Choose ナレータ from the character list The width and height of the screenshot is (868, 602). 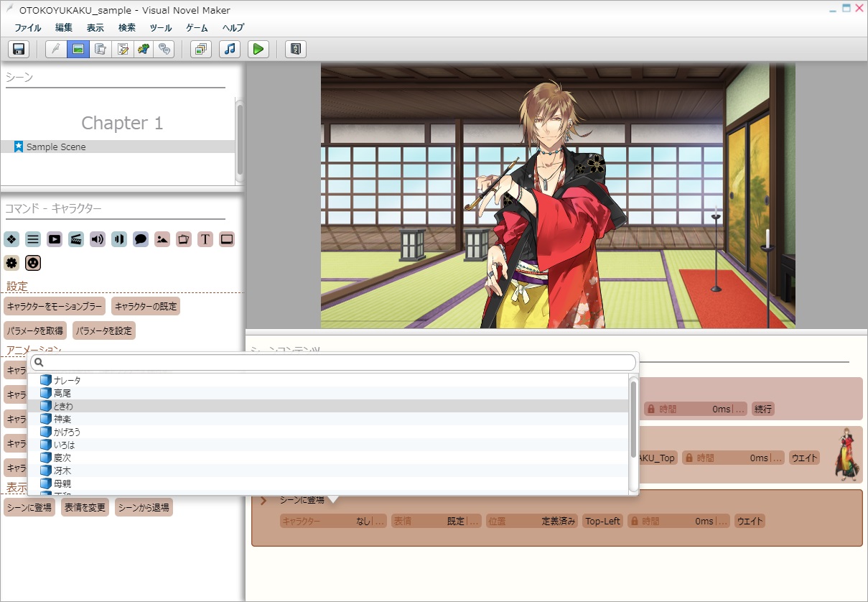(x=328, y=380)
